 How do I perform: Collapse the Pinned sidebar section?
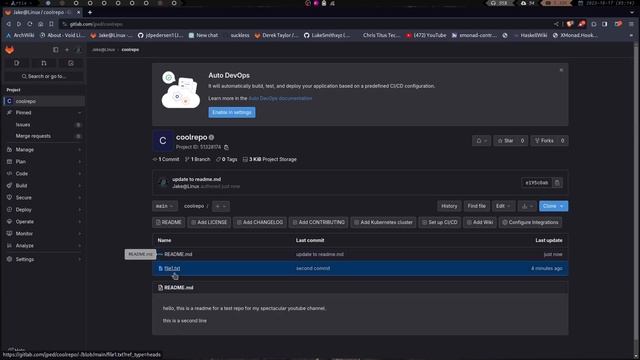click(44, 113)
